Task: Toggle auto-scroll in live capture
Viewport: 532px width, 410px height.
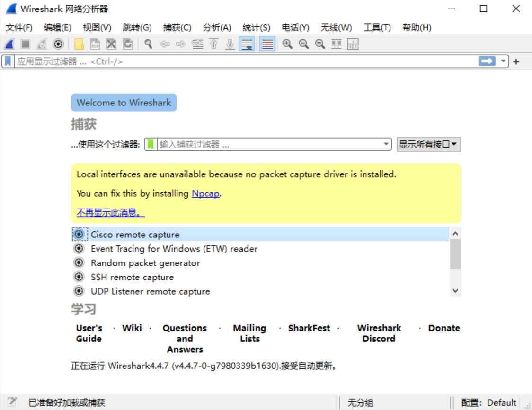Action: pyautogui.click(x=247, y=45)
